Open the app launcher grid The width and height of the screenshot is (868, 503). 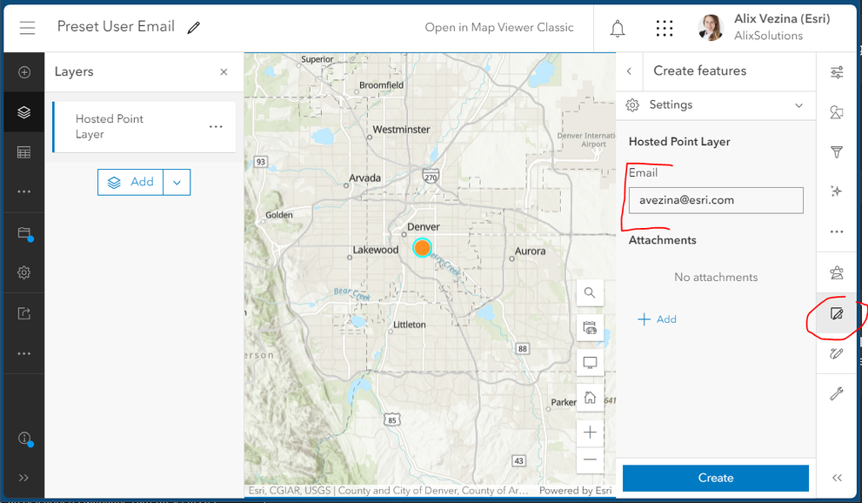tap(664, 28)
